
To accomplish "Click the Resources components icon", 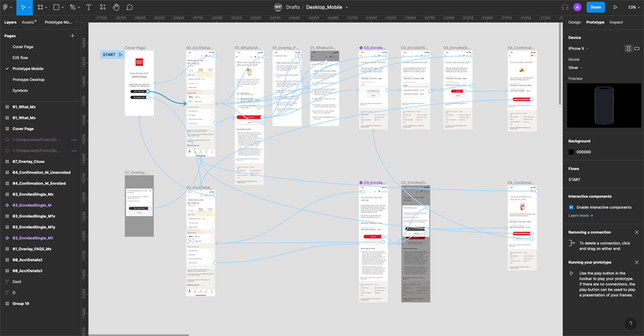I will pos(102,7).
